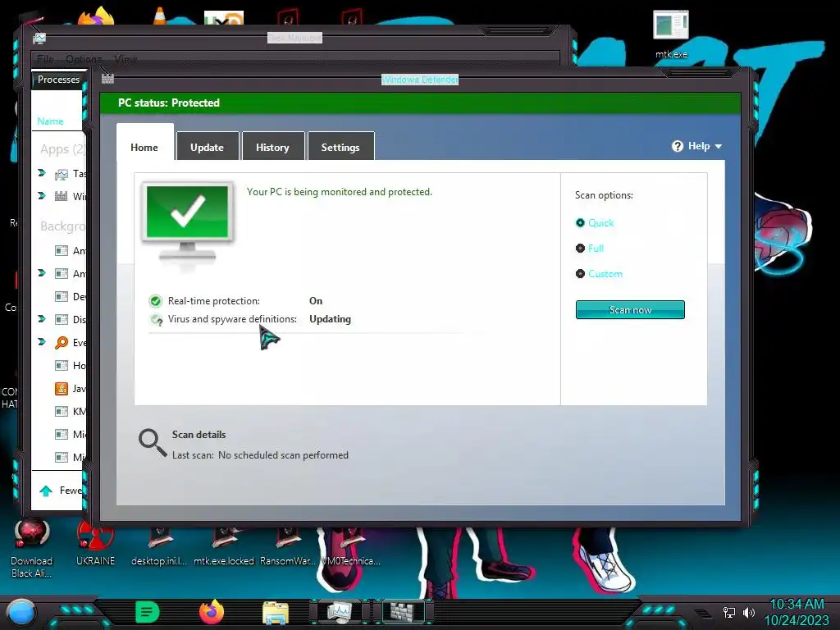Click the 'Updating' status text

tap(330, 319)
